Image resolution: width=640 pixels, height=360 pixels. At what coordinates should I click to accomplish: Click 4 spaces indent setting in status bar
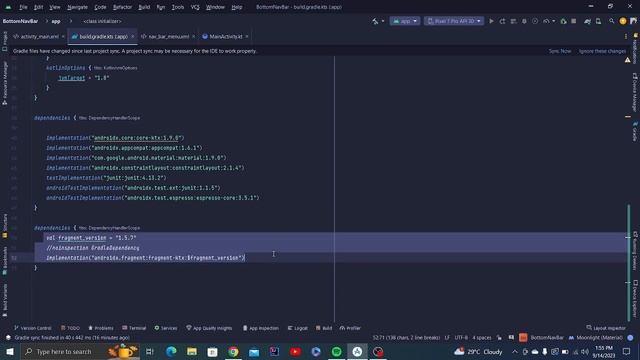coord(482,338)
